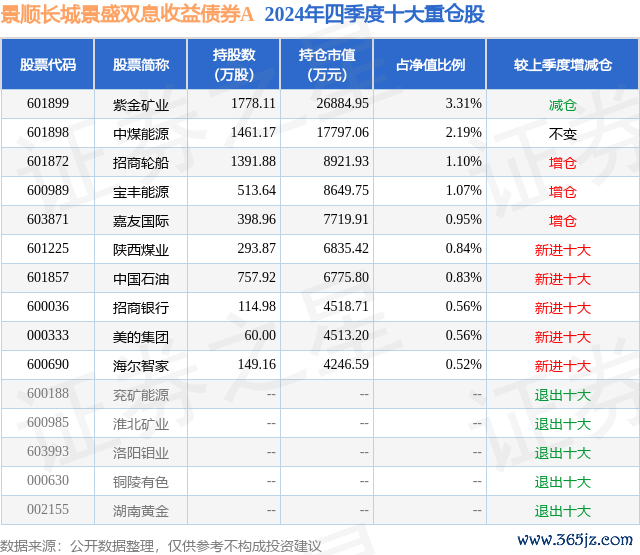Click the 占净值比例 column header
The height and width of the screenshot is (555, 640).
click(x=430, y=64)
